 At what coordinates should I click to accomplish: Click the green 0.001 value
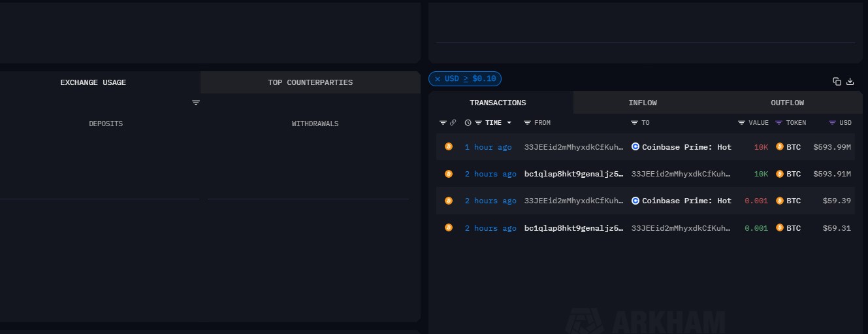point(756,228)
